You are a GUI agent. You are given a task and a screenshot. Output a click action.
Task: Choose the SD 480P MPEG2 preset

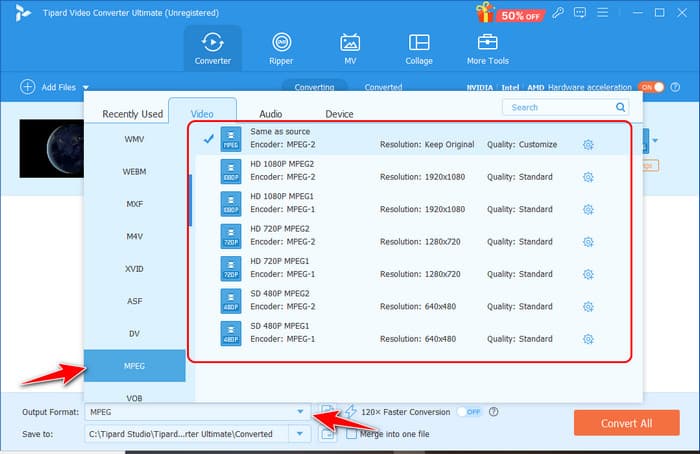click(411, 300)
